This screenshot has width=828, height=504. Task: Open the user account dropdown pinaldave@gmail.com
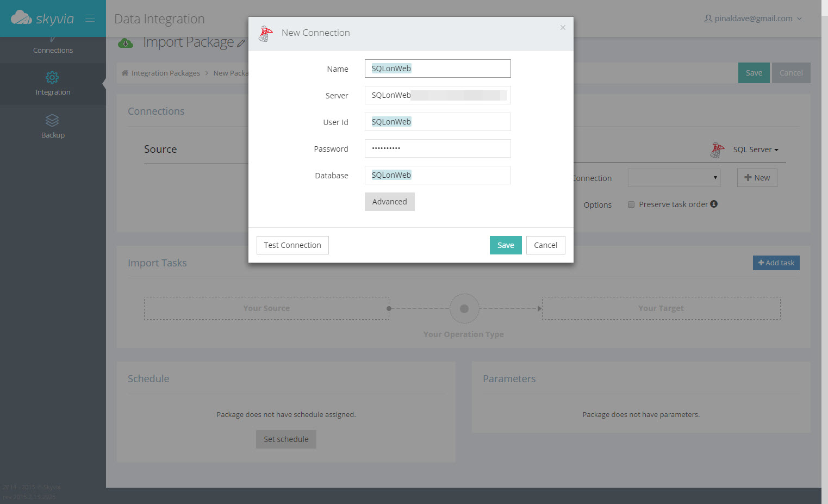click(753, 18)
